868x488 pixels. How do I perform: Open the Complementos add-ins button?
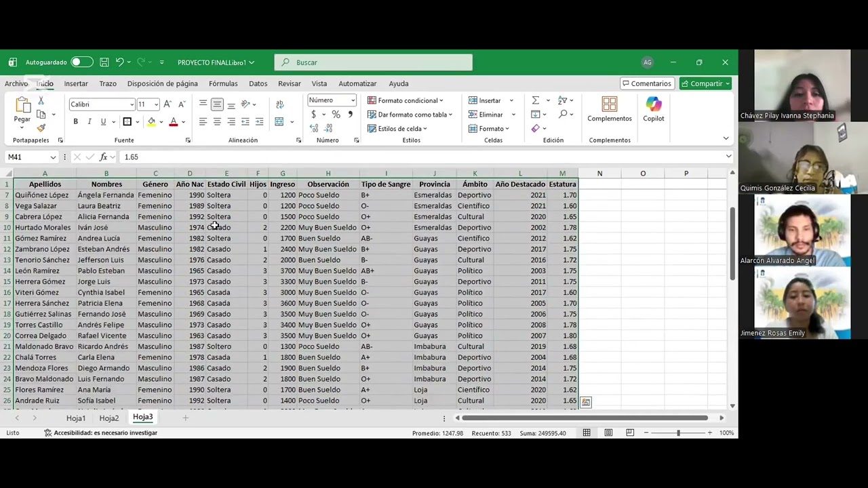[609, 108]
